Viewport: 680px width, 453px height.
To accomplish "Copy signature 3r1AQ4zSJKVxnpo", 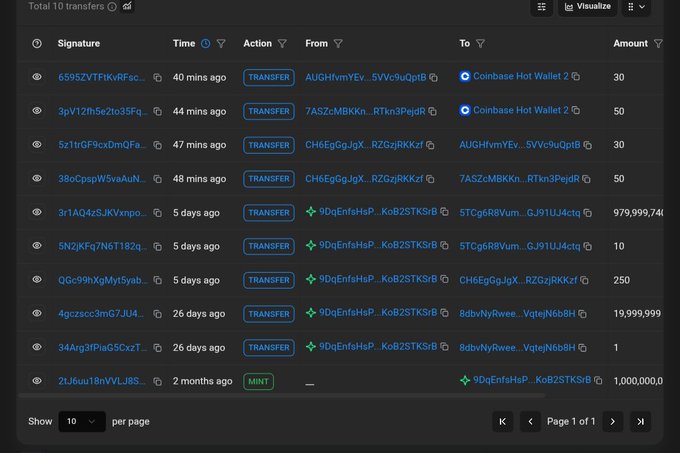I will point(157,213).
